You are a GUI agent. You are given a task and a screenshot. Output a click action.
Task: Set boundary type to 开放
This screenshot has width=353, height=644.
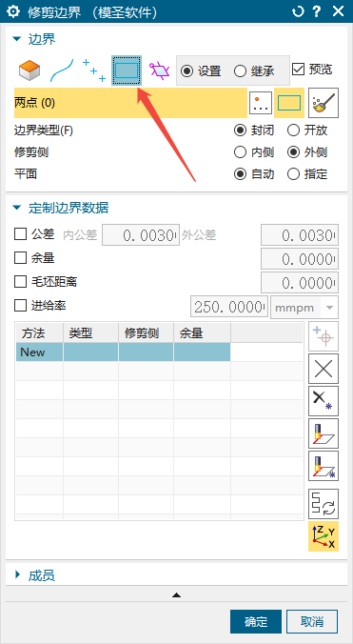293,131
